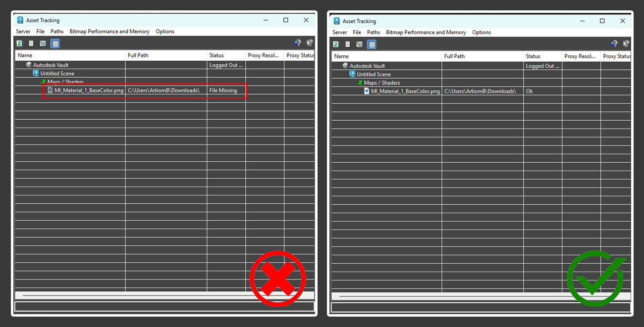644x327 pixels.
Task: Select MI_Material_1_BaseColor.png row with Ok status
Action: tap(405, 92)
